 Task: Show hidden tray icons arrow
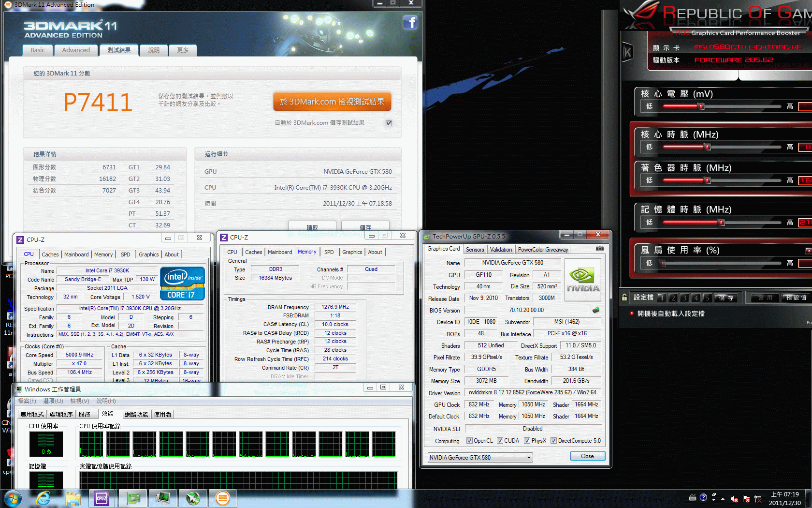point(723,498)
